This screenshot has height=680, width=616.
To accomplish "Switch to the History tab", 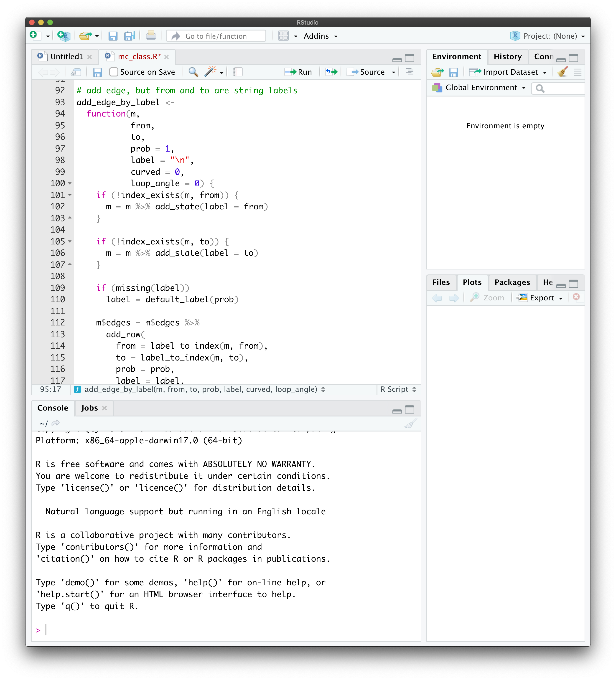I will coord(507,57).
